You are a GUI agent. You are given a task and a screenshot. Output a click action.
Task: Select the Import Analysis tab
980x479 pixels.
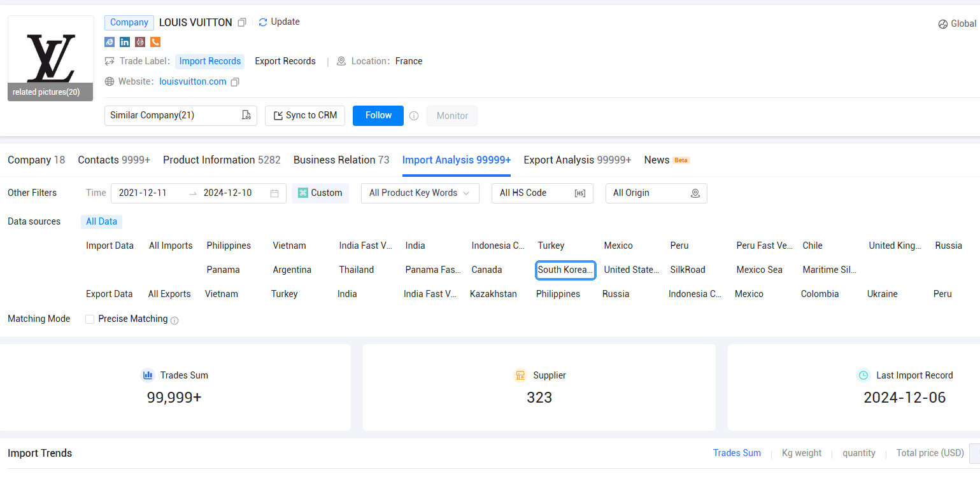pos(457,160)
